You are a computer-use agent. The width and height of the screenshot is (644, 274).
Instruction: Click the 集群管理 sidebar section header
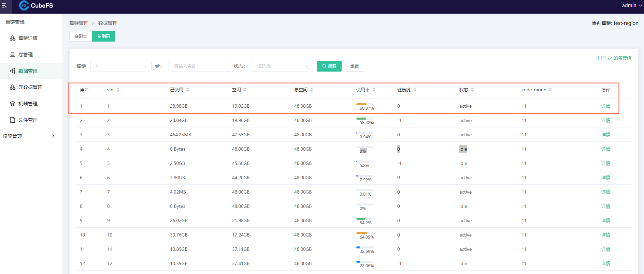pos(15,22)
